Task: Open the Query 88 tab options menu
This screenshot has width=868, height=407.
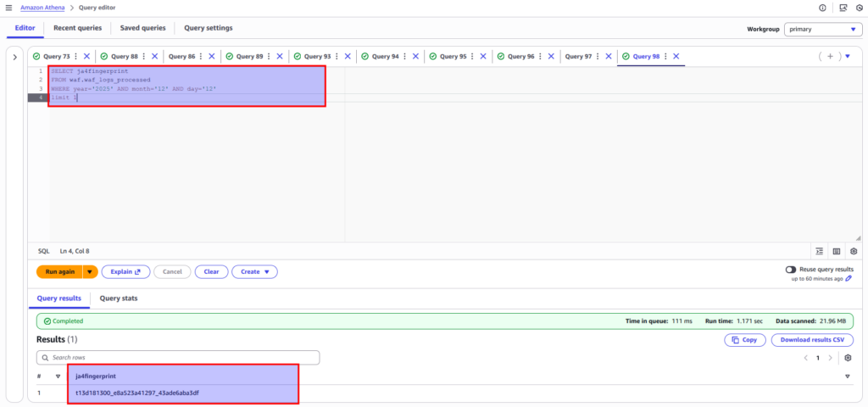Action: point(142,57)
